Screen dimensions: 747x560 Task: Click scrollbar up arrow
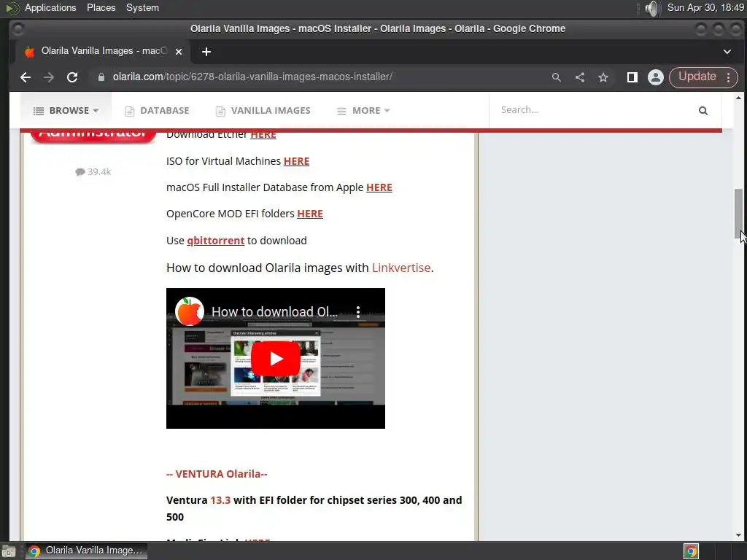pyautogui.click(x=738, y=98)
